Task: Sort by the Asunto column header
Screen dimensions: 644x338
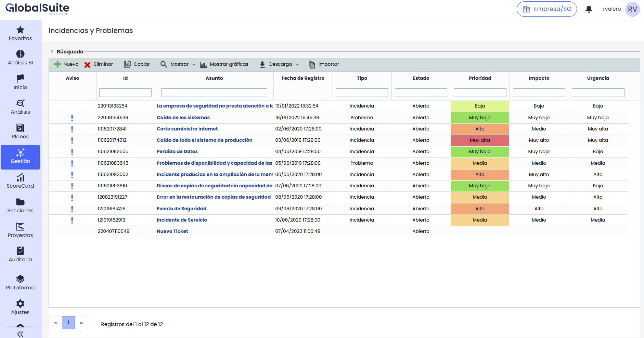Action: [214, 78]
